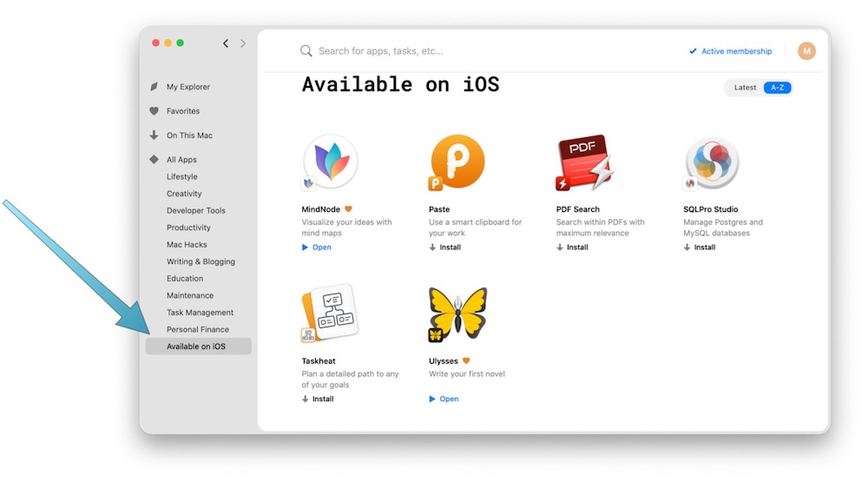Select the Developer Tools category
Image resolution: width=868 pixels, height=482 pixels.
click(196, 210)
